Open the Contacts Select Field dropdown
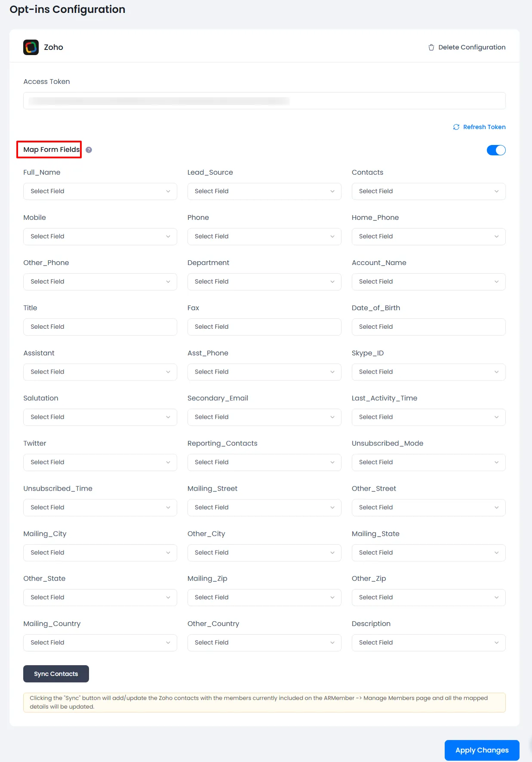 pos(428,191)
